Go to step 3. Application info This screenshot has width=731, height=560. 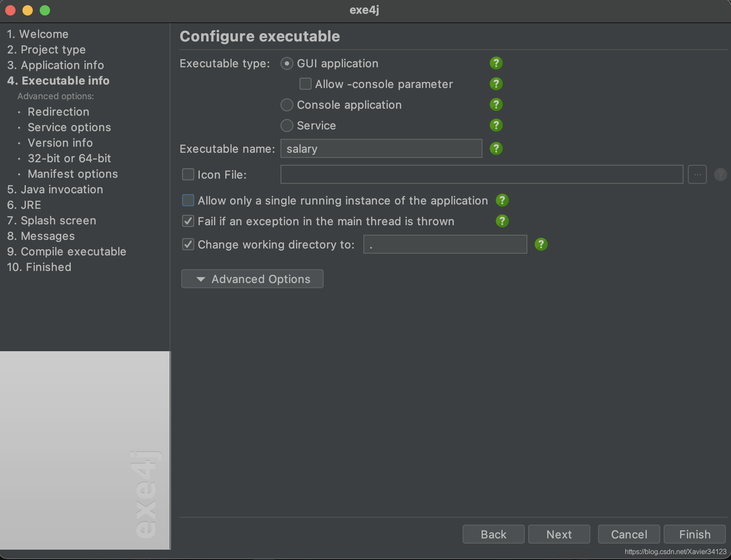56,65
